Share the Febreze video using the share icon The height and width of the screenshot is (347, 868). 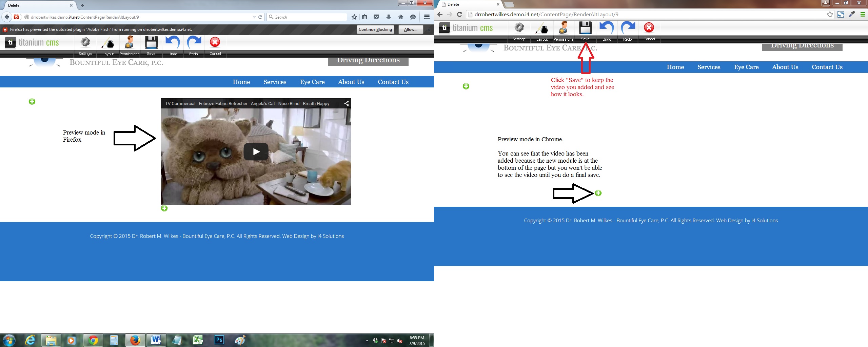(x=346, y=104)
